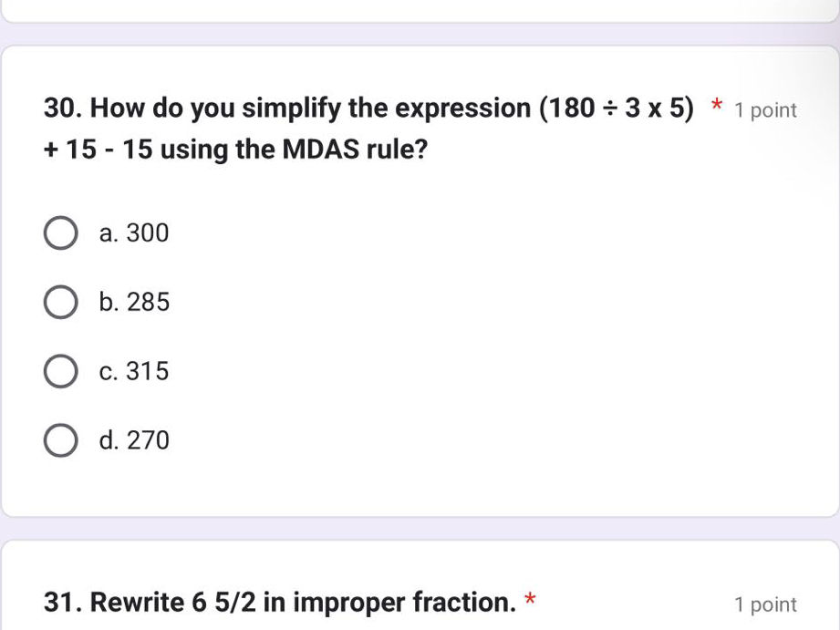
Task: Choose the correct MDAS answer 300
Action: coord(60,232)
